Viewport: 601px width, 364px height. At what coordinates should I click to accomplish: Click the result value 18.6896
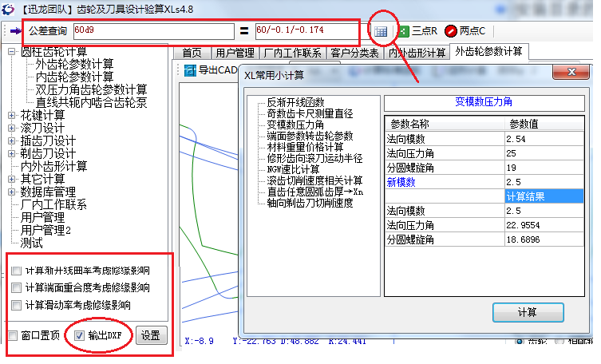coord(544,239)
